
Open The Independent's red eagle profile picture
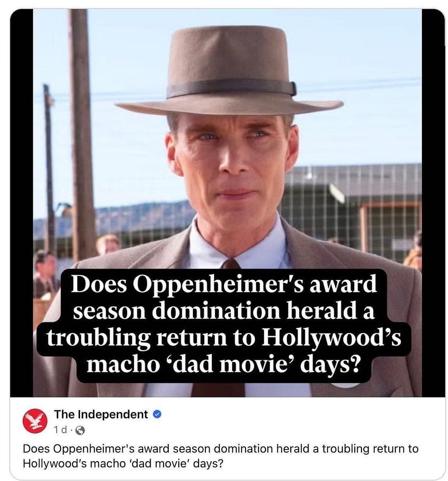click(x=35, y=421)
